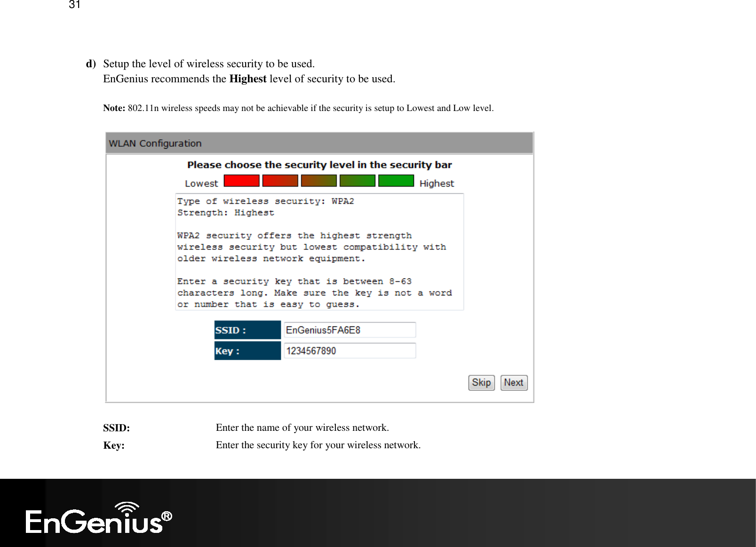Click the bold word 'Highest' in instructions
Viewport: 756px width, 547px height.
pyautogui.click(x=248, y=79)
